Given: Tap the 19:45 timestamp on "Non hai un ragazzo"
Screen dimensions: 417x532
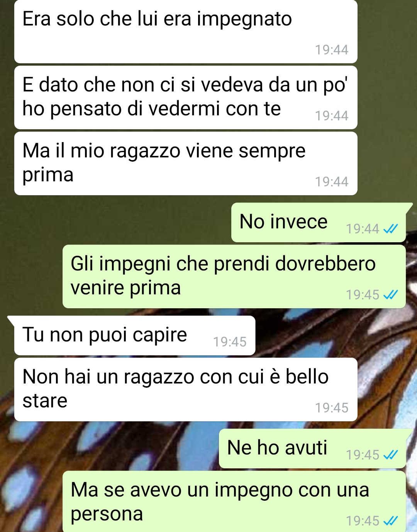Looking at the screenshot, I should click(x=332, y=408).
